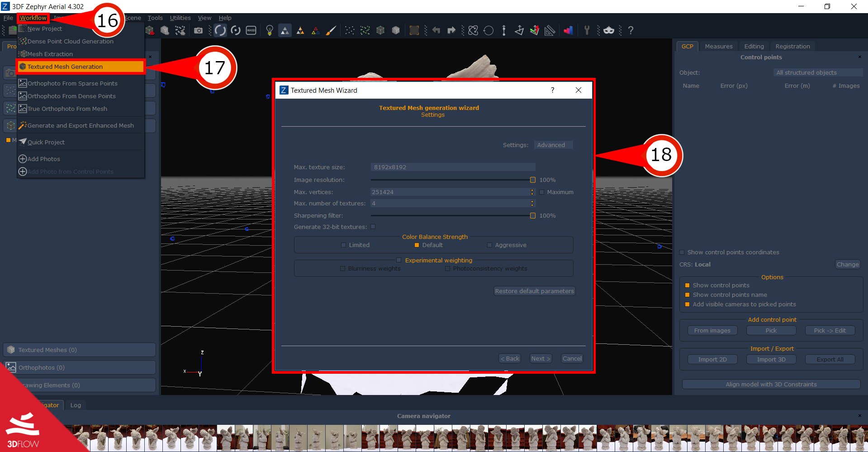Screen dimensions: 868x452
Task: Open the wrench options icon
Action: tap(587, 30)
